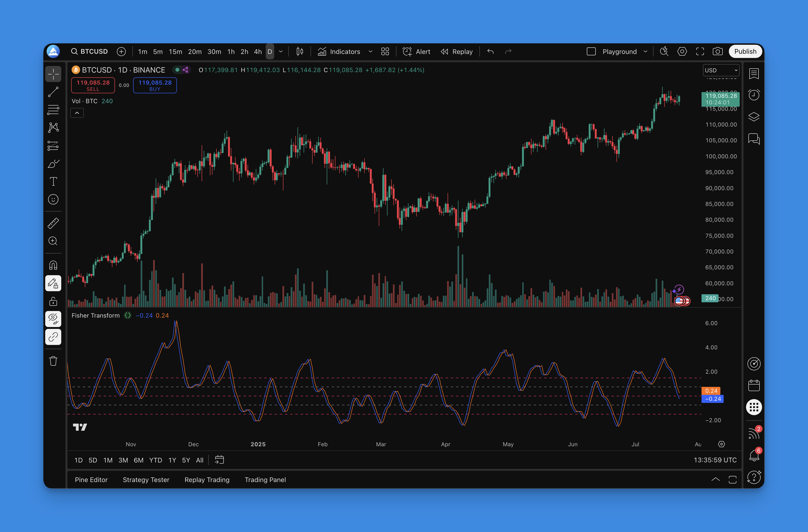808x532 pixels.
Task: Expand the timeframe interval dropdown arrow
Action: (x=281, y=52)
